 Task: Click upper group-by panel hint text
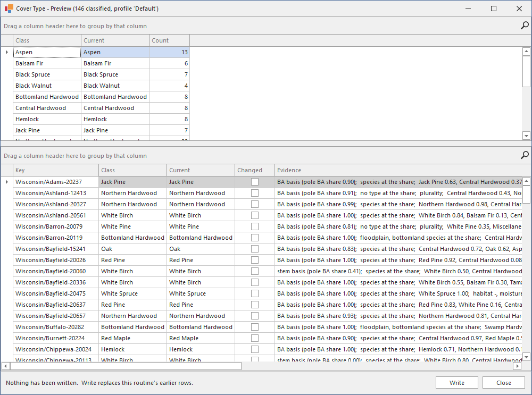click(x=76, y=26)
